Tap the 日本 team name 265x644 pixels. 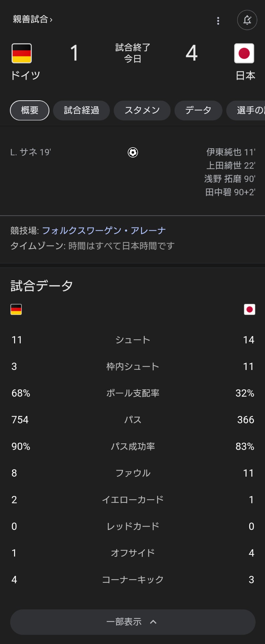click(x=246, y=75)
